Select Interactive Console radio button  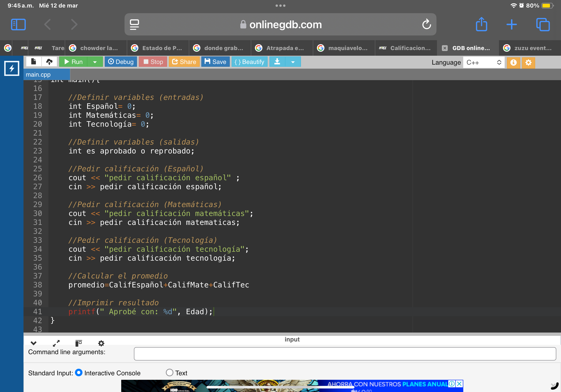pyautogui.click(x=79, y=372)
